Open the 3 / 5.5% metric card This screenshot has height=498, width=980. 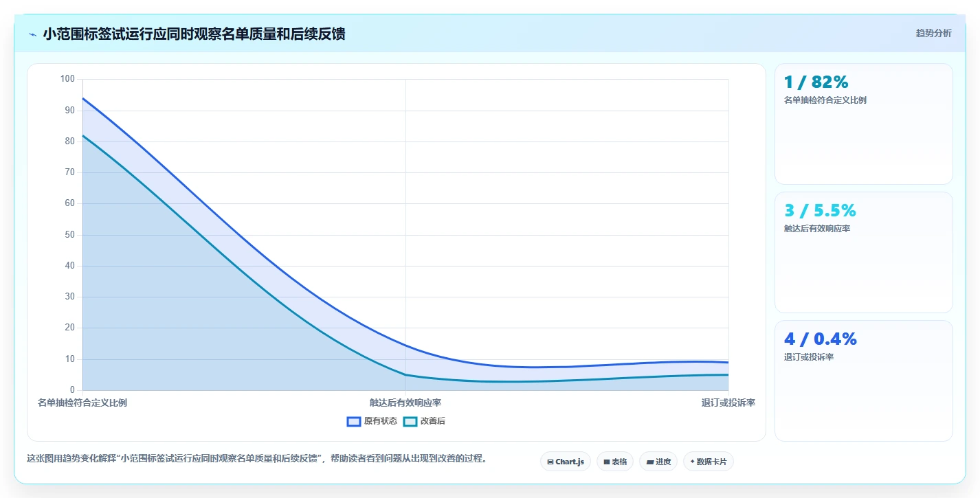click(863, 252)
